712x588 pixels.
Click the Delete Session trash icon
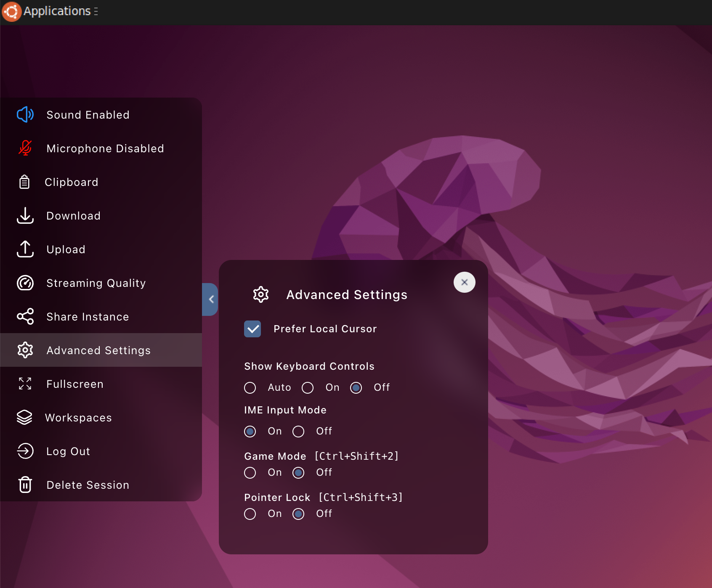coord(25,485)
